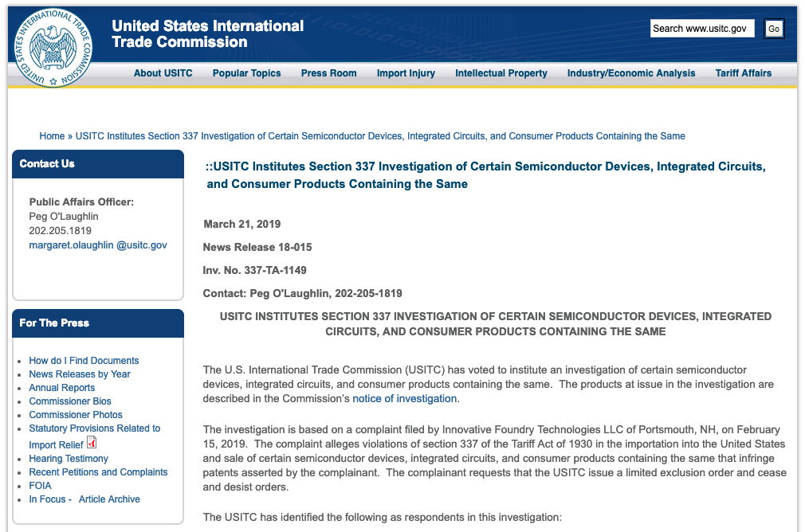Open the Annual Reports page

(x=61, y=387)
